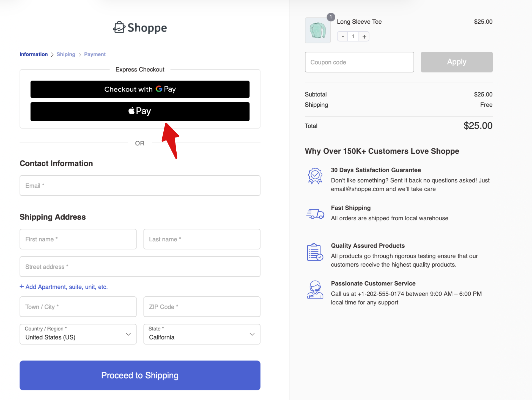Go to the Payment breadcrumb step
Viewport: 532px width, 400px height.
pyautogui.click(x=95, y=54)
